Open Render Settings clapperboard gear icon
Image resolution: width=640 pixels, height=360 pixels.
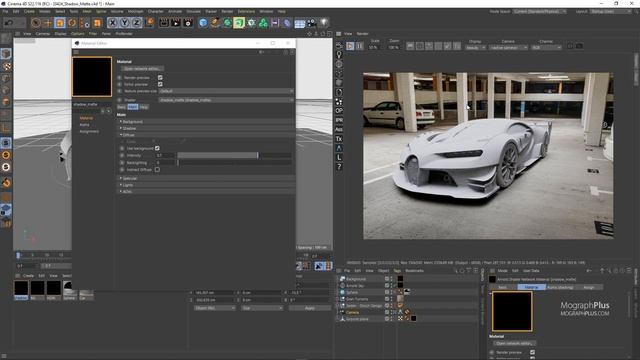tap(188, 23)
